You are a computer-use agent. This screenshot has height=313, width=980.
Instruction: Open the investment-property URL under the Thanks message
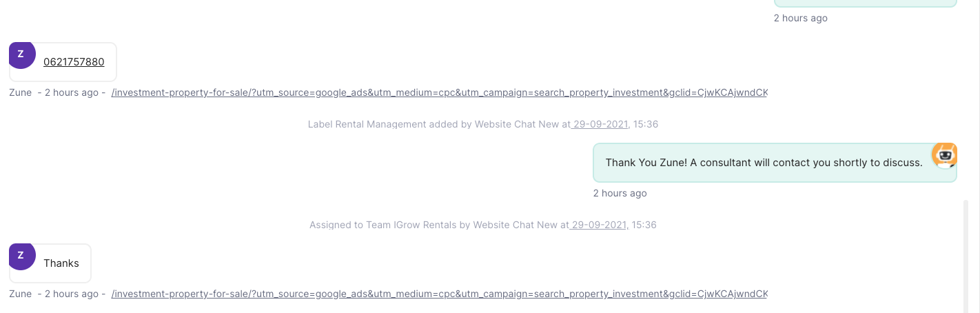[x=439, y=294]
